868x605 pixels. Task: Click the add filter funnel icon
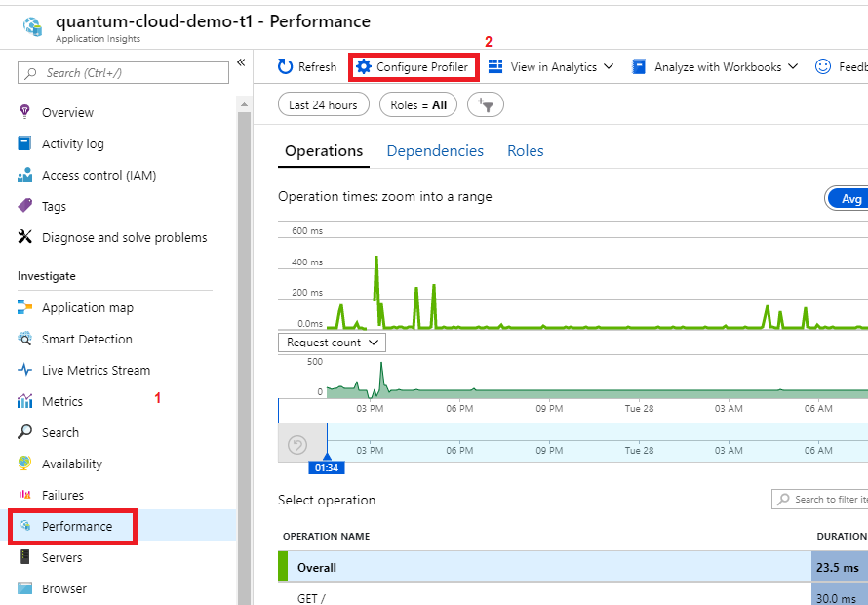tap(485, 104)
